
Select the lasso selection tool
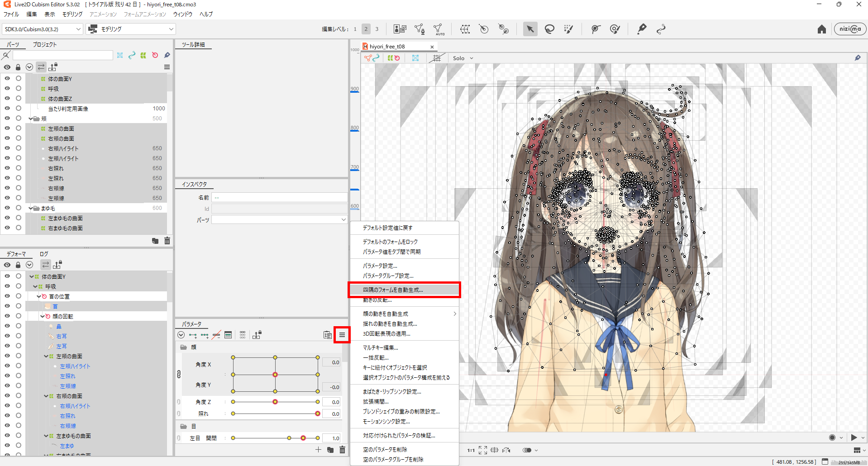549,29
